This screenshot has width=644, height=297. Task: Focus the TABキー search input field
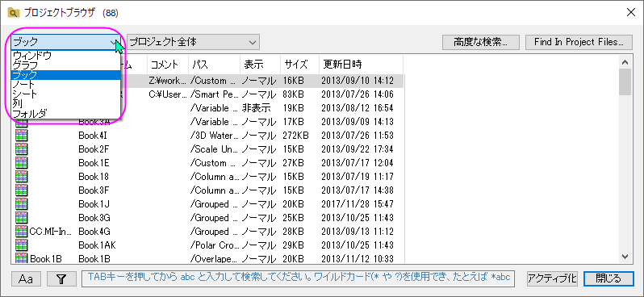[x=298, y=279]
